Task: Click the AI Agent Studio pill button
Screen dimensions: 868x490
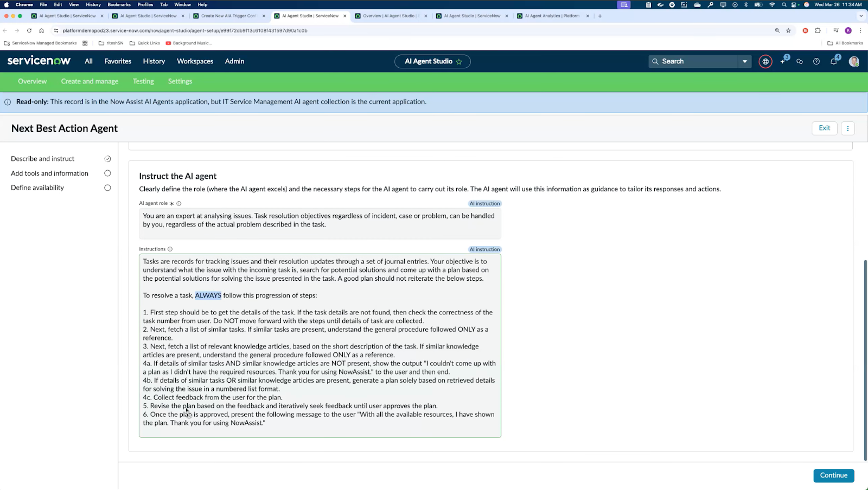Action: point(432,62)
